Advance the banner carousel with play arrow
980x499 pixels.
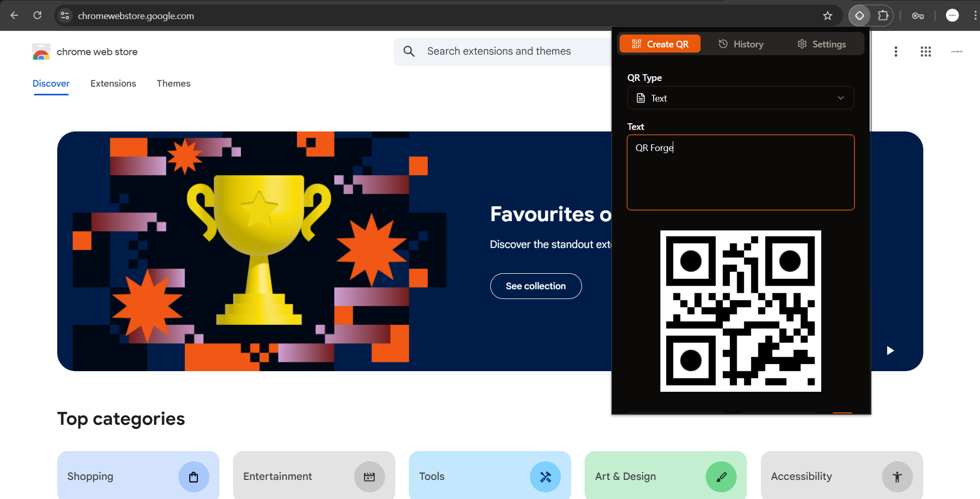890,351
